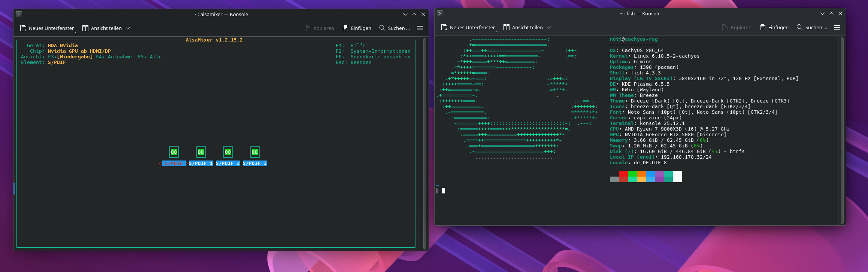The height and width of the screenshot is (272, 868).
Task: Click Neues Unterfenster in fish window
Action: 468,27
